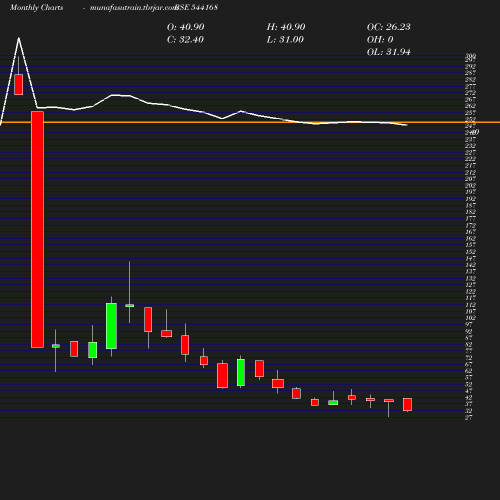Image resolution: width=500 pixels, height=500 pixels.
Task: Click the last red candlestick on the right
Action: click(x=407, y=404)
